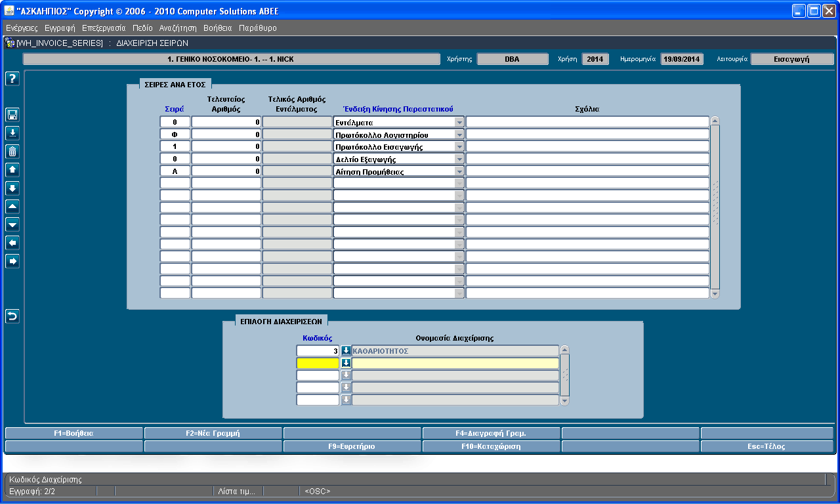The width and height of the screenshot is (840, 504).
Task: Open the Βοήθεια menu
Action: click(218, 28)
